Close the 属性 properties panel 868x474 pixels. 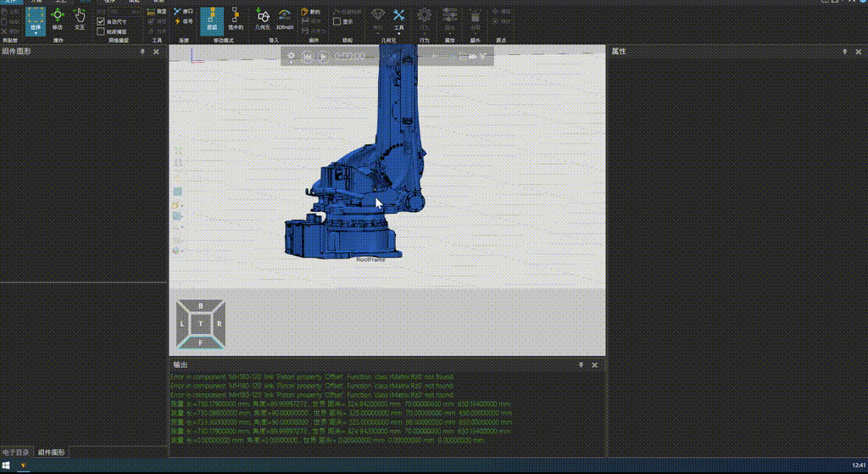pos(860,52)
